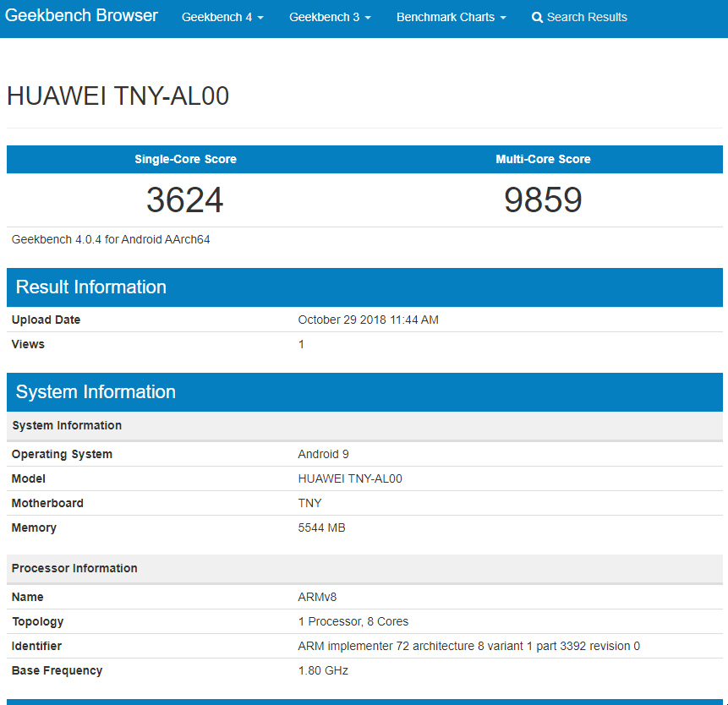Click the processor Name label
Viewport: 728px width, 705px height.
pyautogui.click(x=27, y=597)
